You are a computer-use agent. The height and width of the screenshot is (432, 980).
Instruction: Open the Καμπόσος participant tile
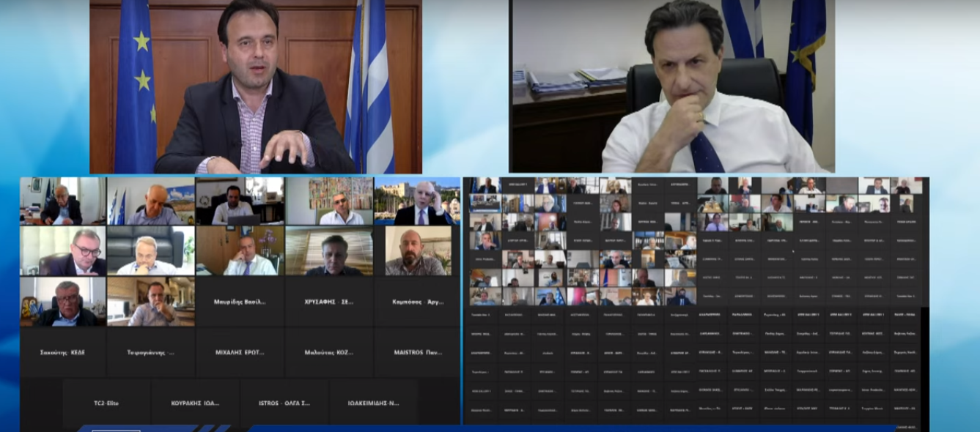[x=416, y=302]
